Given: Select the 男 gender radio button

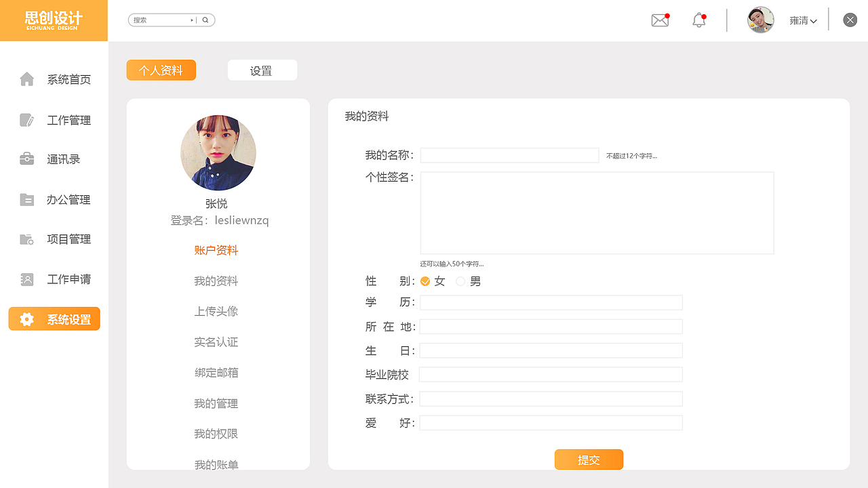Looking at the screenshot, I should (460, 281).
